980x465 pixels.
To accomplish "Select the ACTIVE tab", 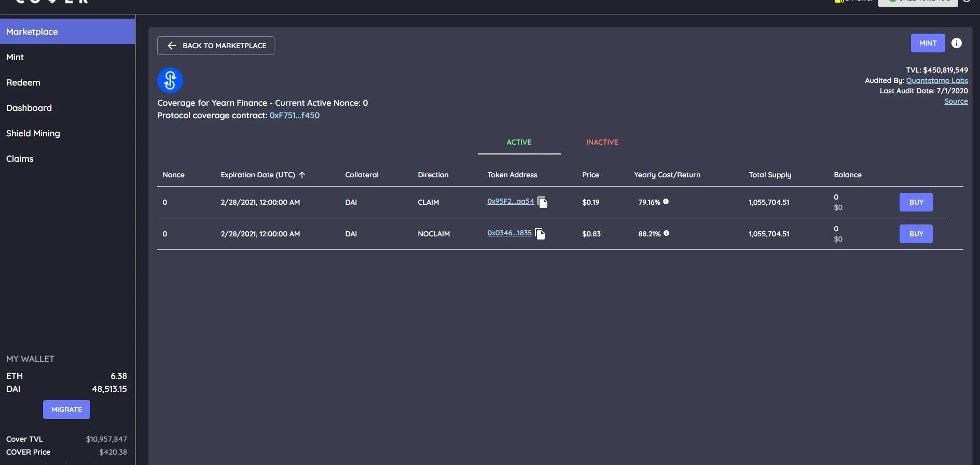I will [519, 142].
